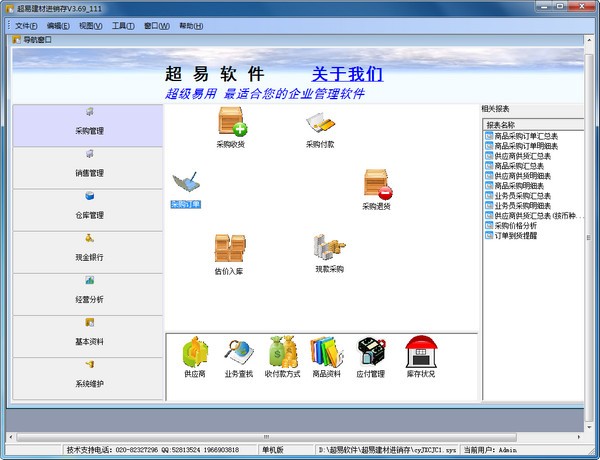The width and height of the screenshot is (600, 460).
Task: Open 采购收货 purchase receiving icon
Action: coord(231,127)
